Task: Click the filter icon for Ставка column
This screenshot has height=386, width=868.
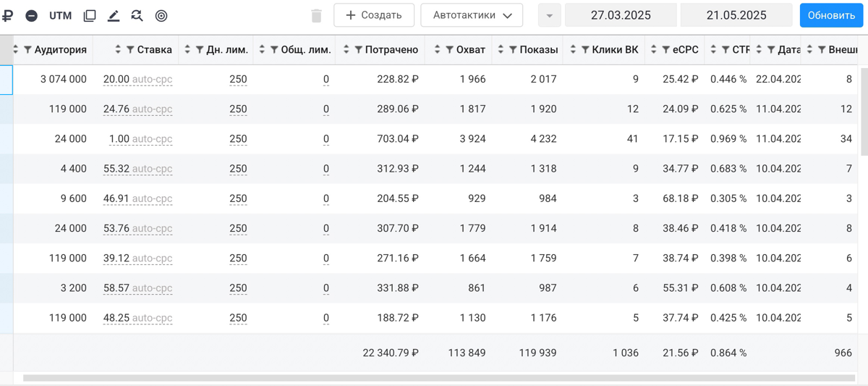Action: tap(131, 50)
